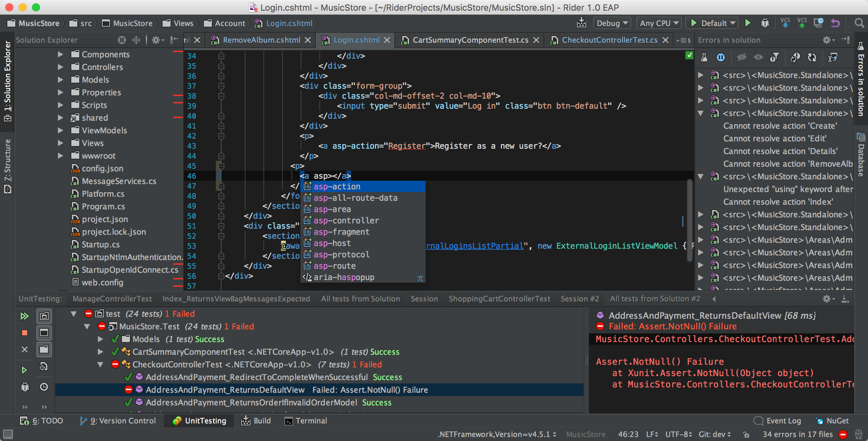
Task: Open the Any CPU platform dropdown
Action: [659, 23]
